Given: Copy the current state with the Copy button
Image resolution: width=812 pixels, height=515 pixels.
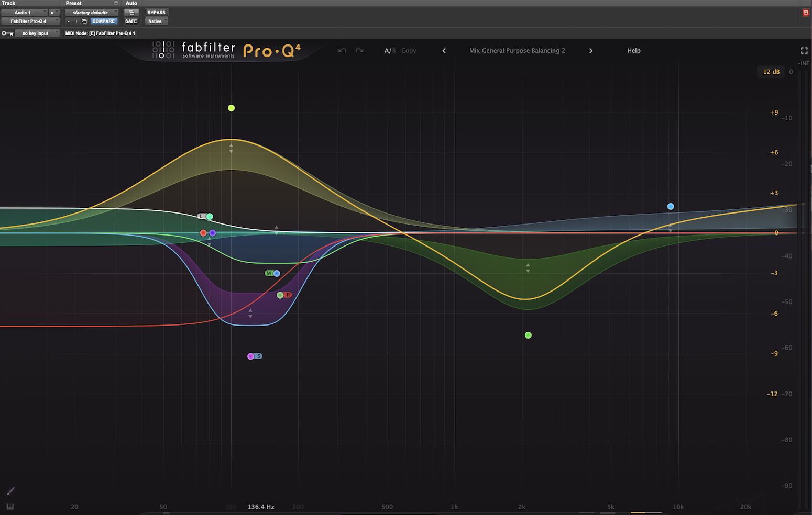Looking at the screenshot, I should 409,51.
